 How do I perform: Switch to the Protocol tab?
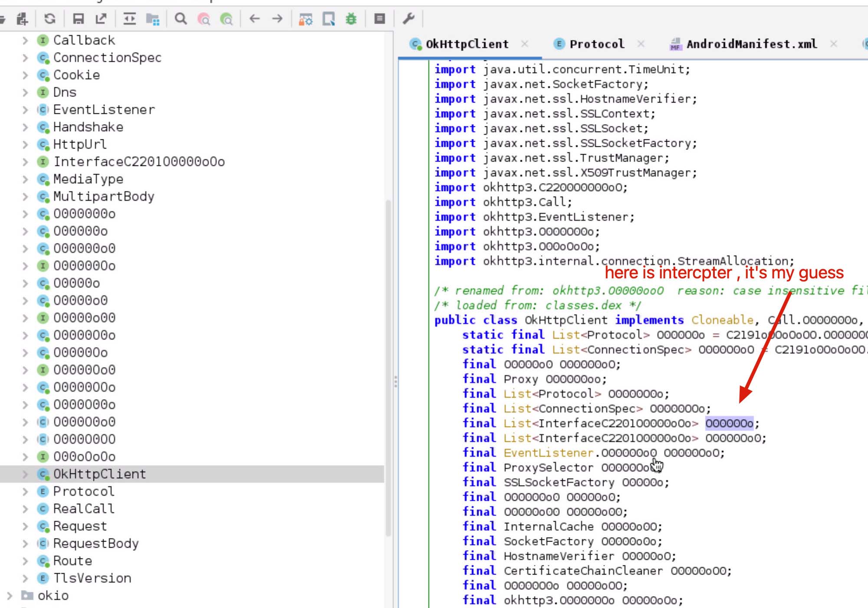(x=596, y=44)
